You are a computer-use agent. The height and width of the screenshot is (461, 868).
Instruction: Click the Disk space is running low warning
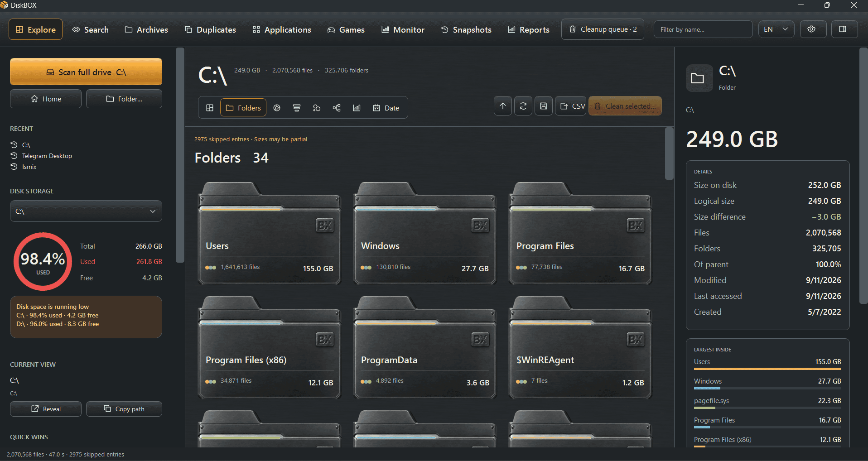tap(86, 317)
